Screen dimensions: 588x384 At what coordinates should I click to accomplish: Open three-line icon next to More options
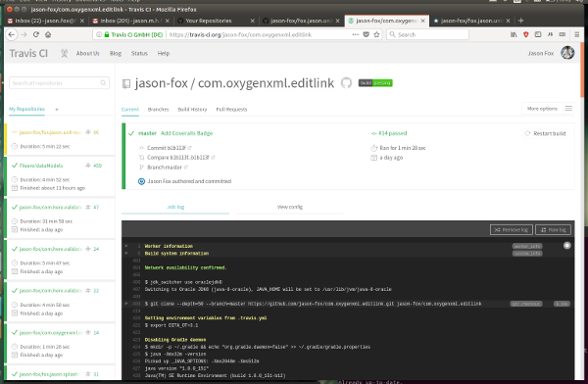[568, 109]
